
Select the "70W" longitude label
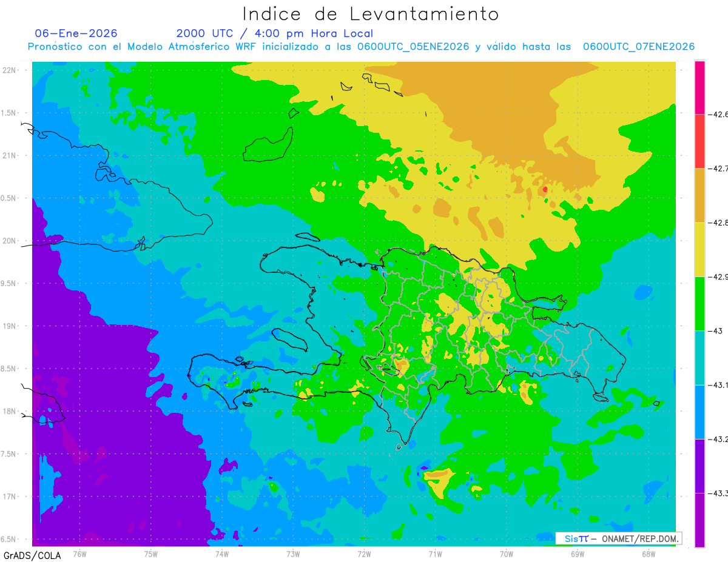tap(507, 554)
